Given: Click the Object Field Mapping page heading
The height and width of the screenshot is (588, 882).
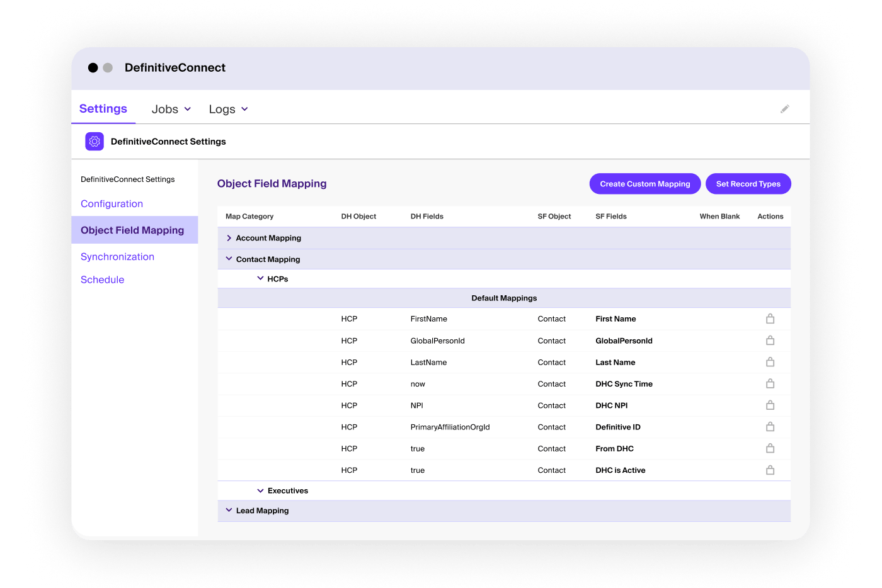Looking at the screenshot, I should click(272, 184).
